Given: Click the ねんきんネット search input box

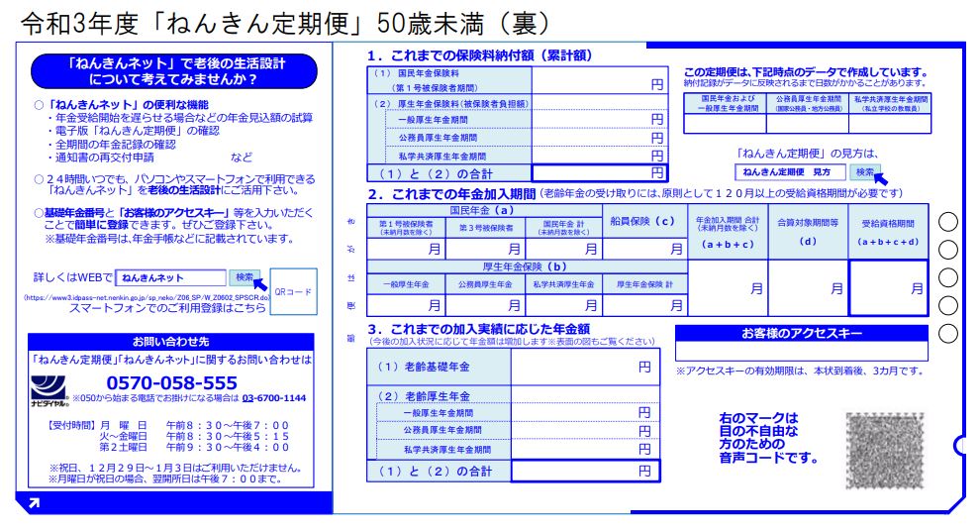Looking at the screenshot, I should coord(170,277).
